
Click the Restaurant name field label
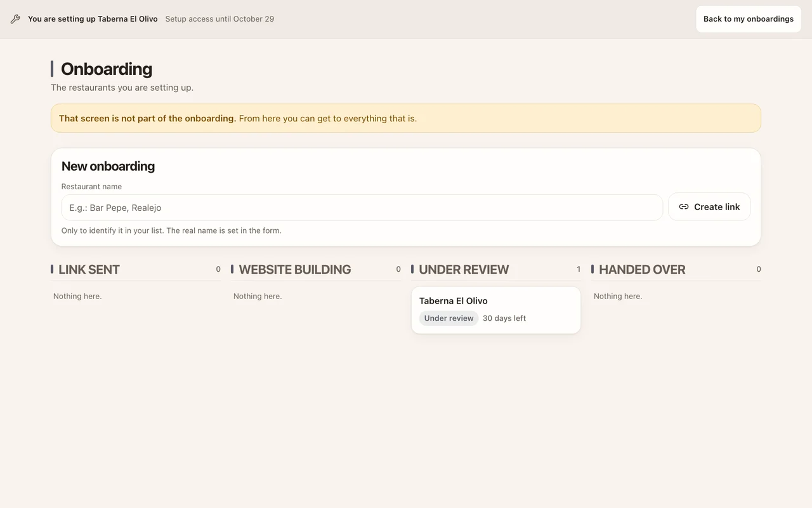coord(91,187)
